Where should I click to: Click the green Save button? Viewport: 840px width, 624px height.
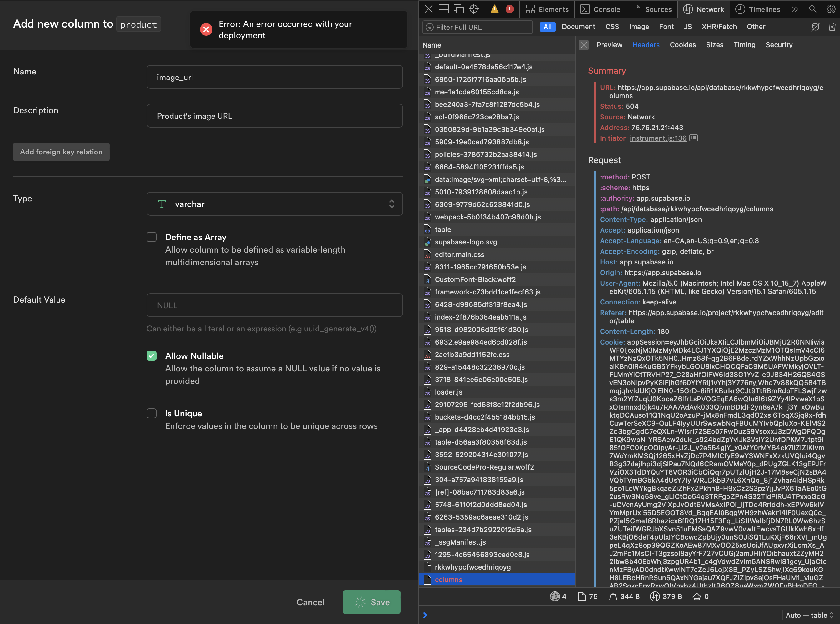point(372,602)
